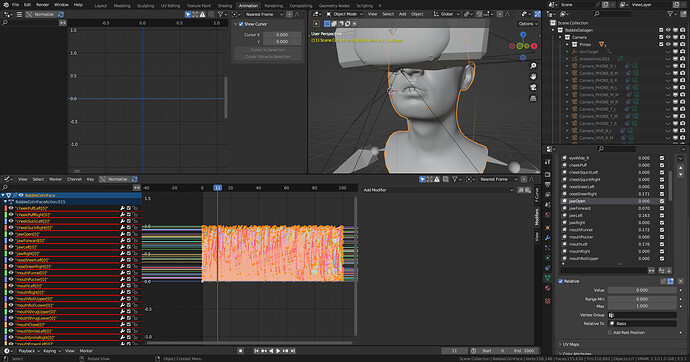Image resolution: width=690 pixels, height=362 pixels.
Task: Open the Render properties tab icon
Action: (547, 174)
